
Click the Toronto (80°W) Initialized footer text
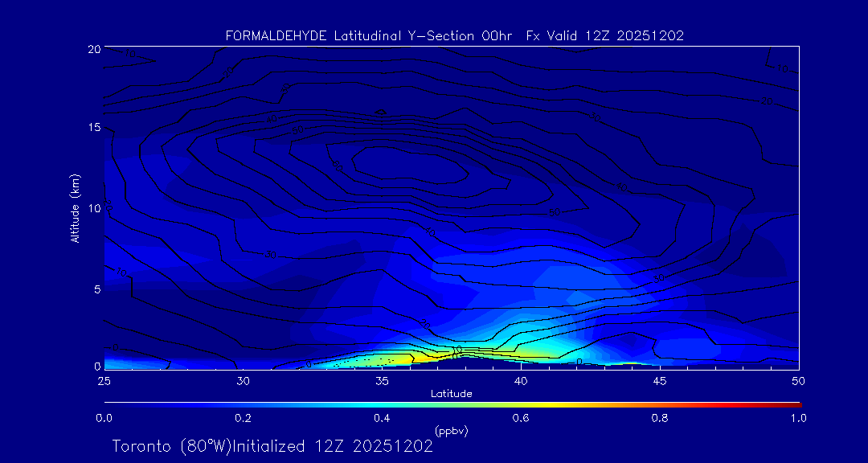272,446
